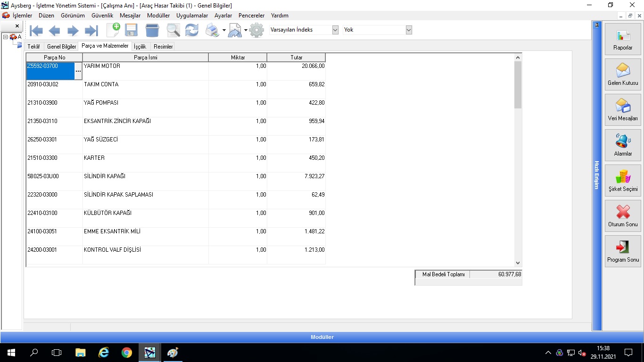
Task: Collapse the tree node in the left panel
Action: tap(5, 37)
